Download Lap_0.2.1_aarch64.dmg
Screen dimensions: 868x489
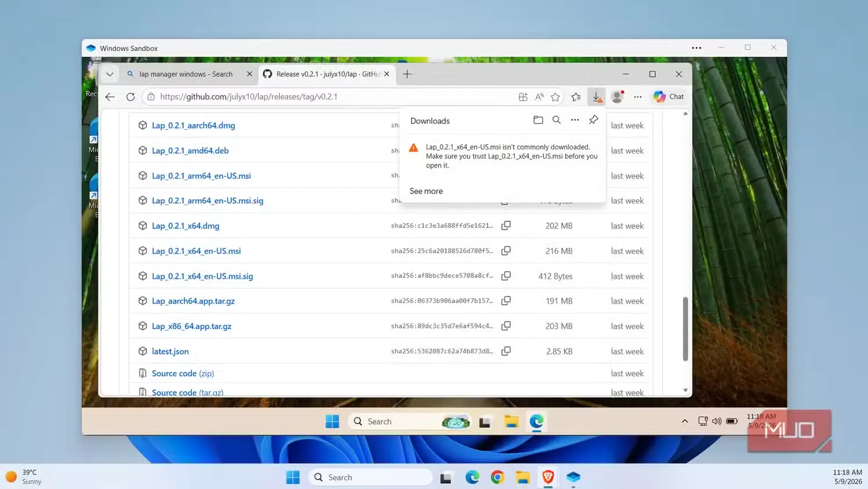[x=193, y=125]
